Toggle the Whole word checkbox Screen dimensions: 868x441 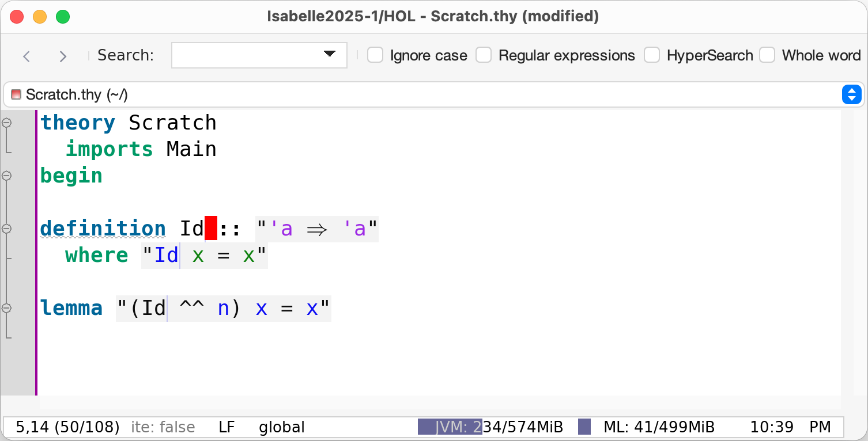[767, 55]
